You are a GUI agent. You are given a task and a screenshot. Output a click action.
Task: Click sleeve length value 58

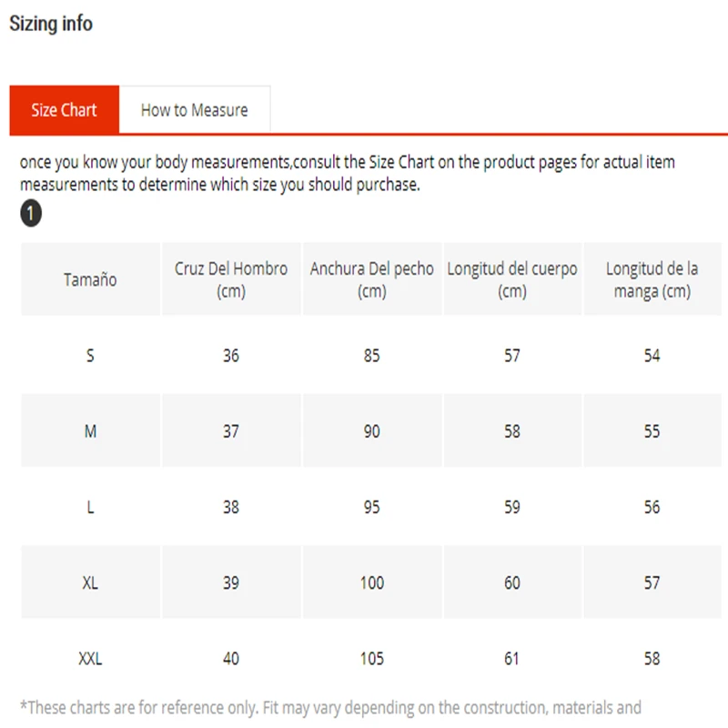[652, 658]
